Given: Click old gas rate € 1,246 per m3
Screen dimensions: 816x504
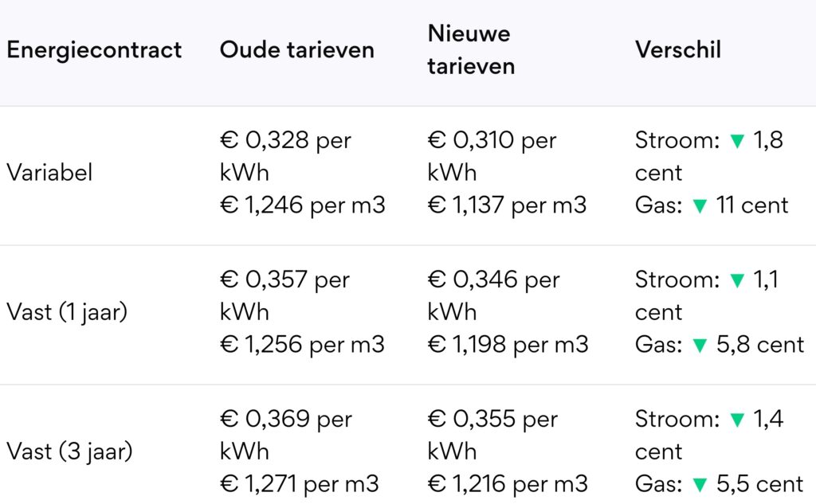Looking at the screenshot, I should point(302,205).
